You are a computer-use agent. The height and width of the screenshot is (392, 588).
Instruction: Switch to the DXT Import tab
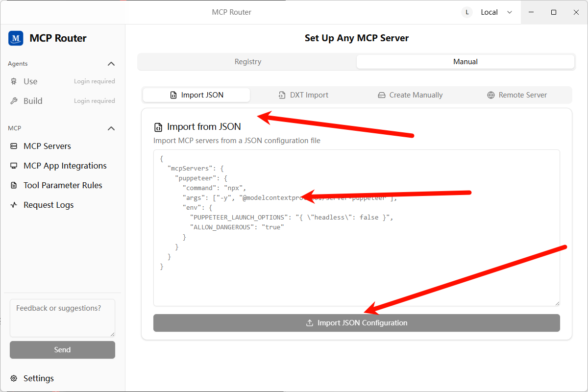coord(303,95)
